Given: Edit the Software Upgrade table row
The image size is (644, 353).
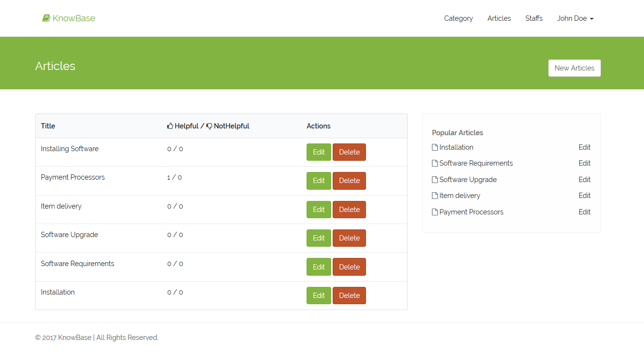Looking at the screenshot, I should pyautogui.click(x=319, y=238).
